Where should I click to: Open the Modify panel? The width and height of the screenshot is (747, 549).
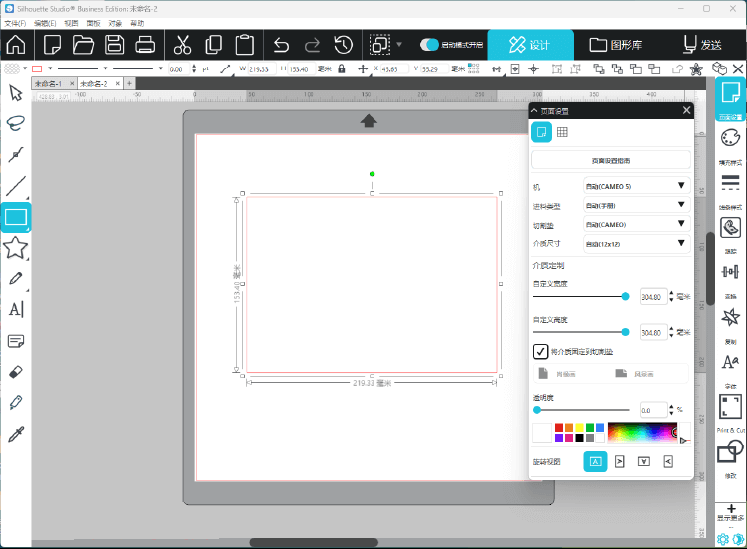click(x=730, y=451)
